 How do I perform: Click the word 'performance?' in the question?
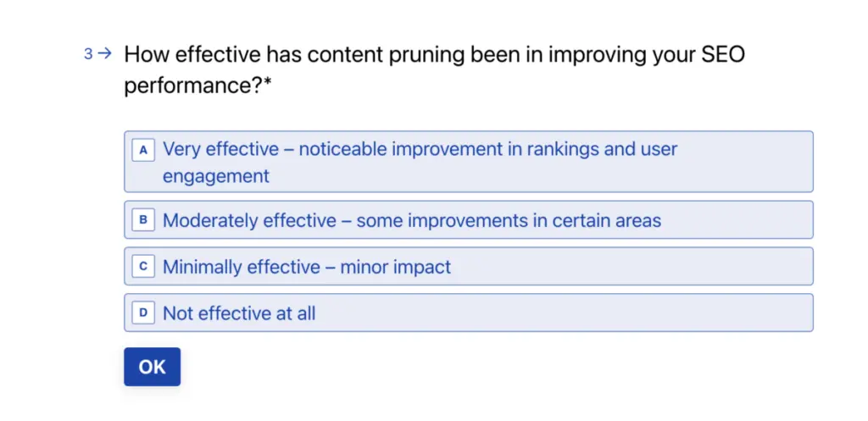click(193, 86)
